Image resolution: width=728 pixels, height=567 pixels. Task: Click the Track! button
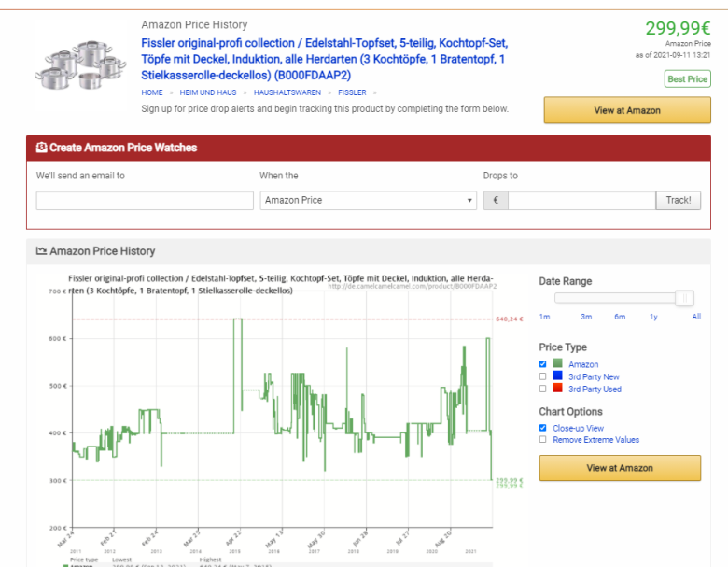pyautogui.click(x=679, y=200)
